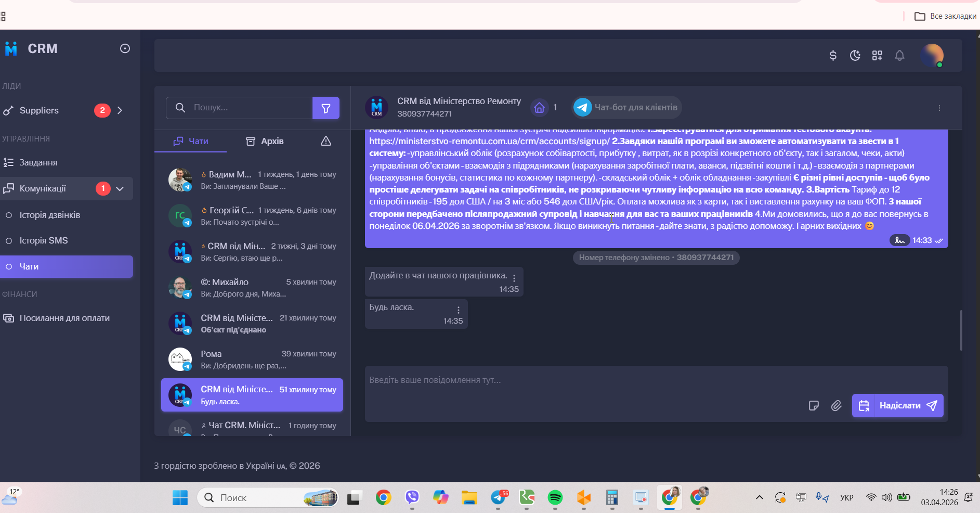The height and width of the screenshot is (513, 980).
Task: Click the house objects icon in chat header
Action: [540, 107]
